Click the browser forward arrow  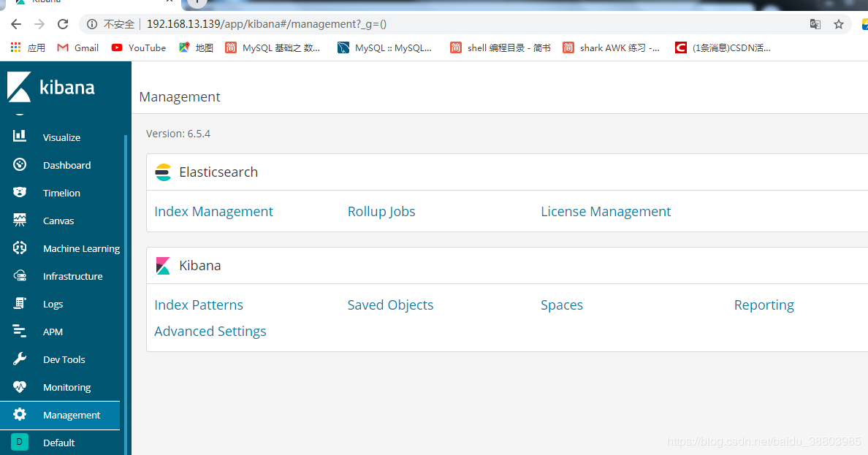[39, 24]
